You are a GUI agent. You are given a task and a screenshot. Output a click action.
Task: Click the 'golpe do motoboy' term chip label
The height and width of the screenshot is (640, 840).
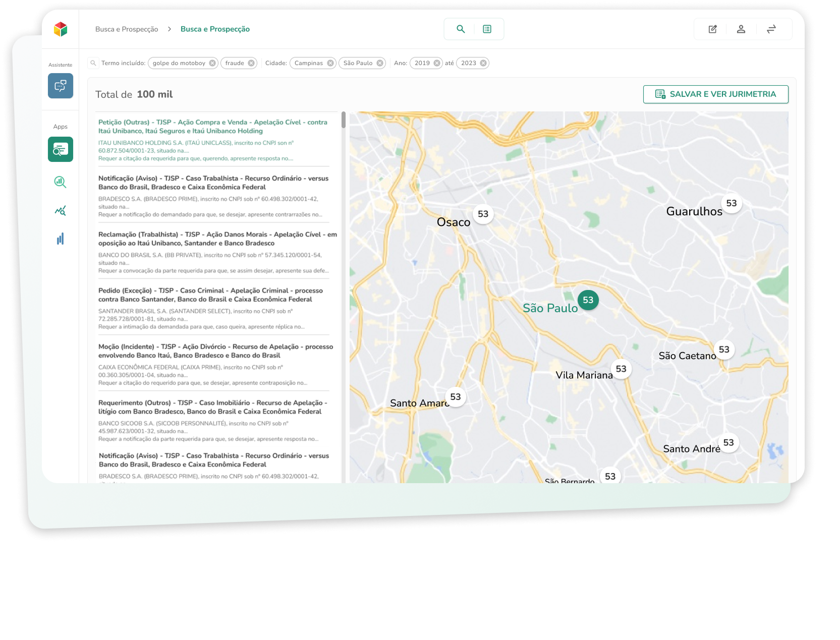[179, 63]
